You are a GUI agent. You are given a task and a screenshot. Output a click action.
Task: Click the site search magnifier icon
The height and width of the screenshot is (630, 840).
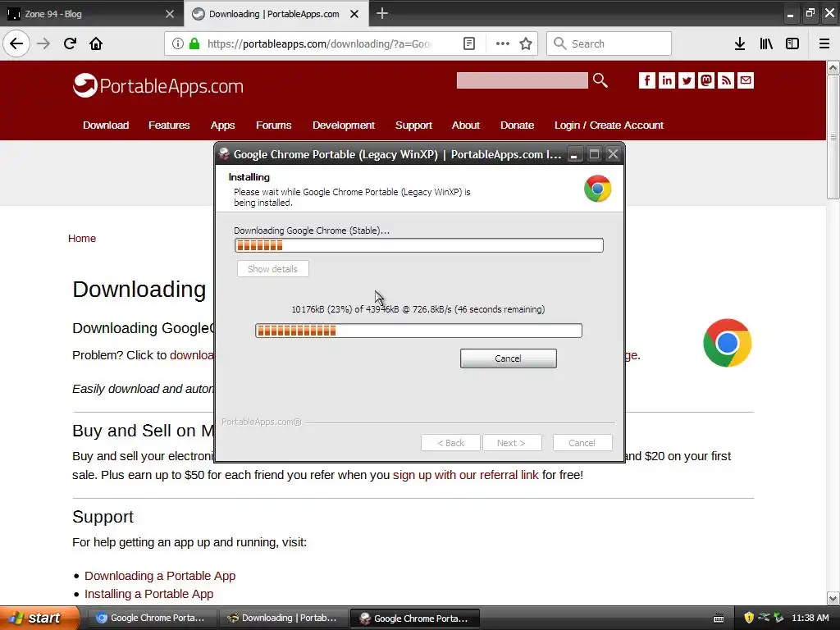(600, 80)
